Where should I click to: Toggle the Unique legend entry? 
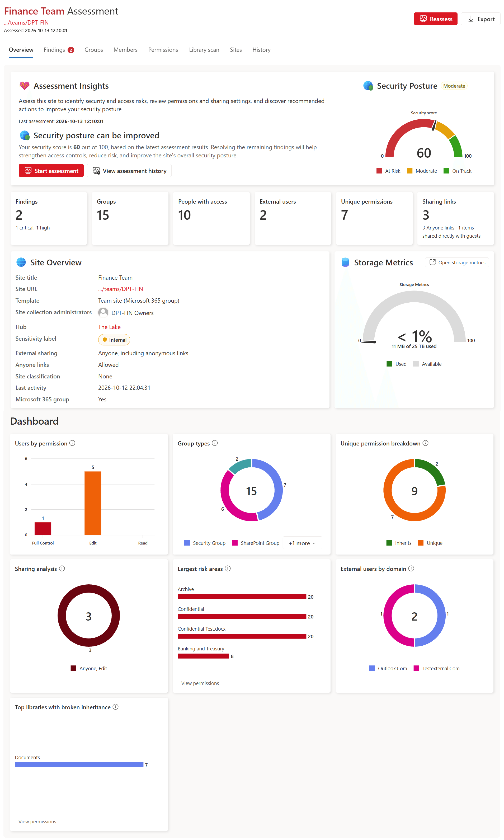pos(430,543)
